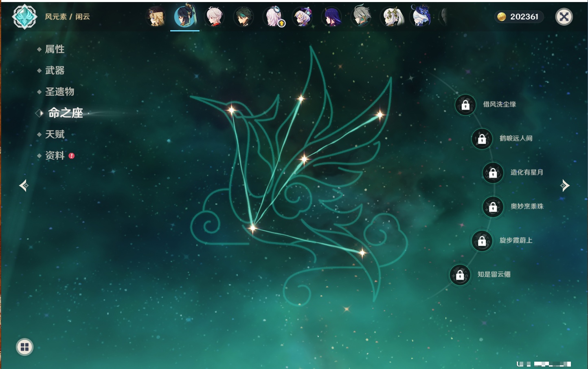Click the star on the crane's tail
The image size is (588, 369).
[362, 253]
